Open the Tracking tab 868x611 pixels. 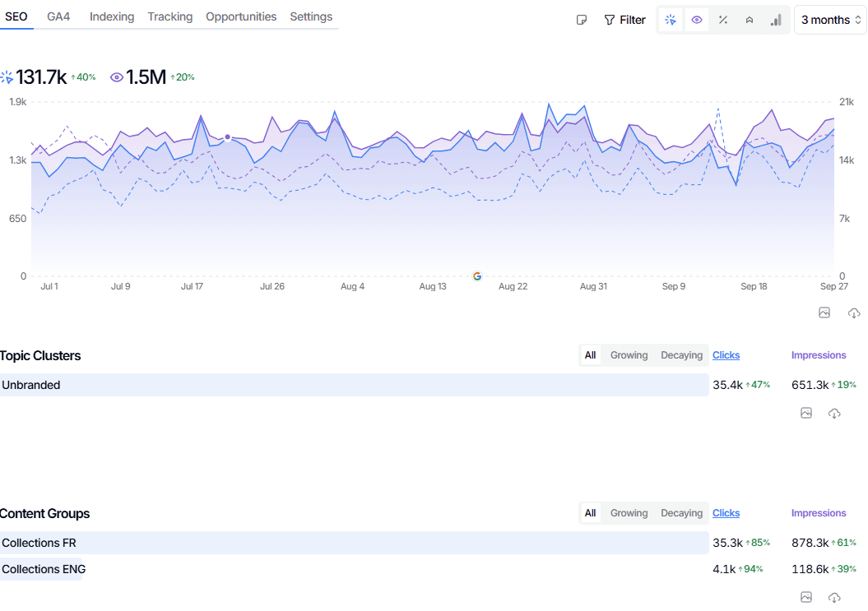pyautogui.click(x=170, y=16)
